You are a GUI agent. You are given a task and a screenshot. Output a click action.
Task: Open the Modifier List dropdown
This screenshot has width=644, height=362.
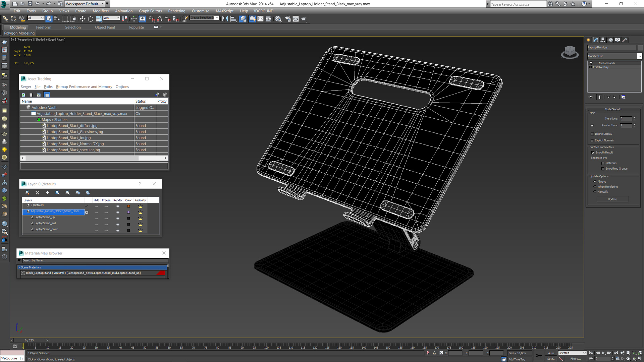(615, 56)
